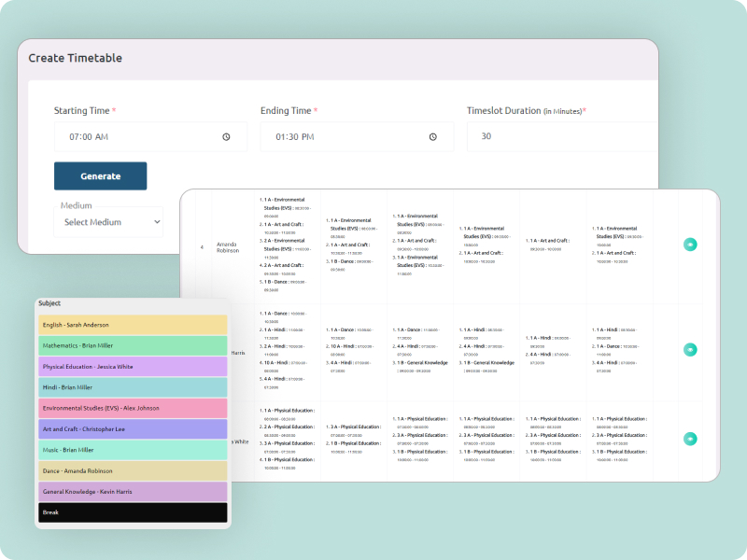Click the teal view icon in Jessica White's row
The width and height of the screenshot is (747, 560).
click(690, 438)
